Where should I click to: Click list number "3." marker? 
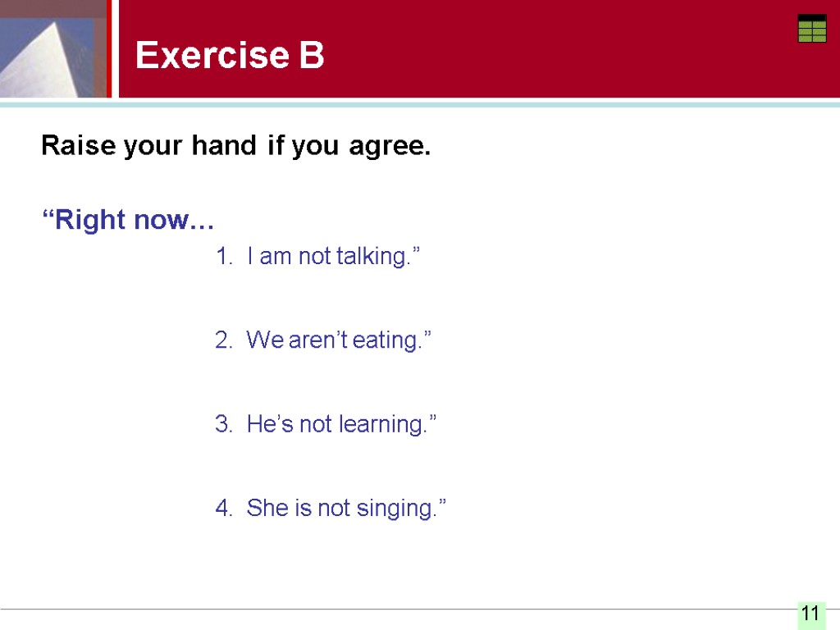click(224, 425)
